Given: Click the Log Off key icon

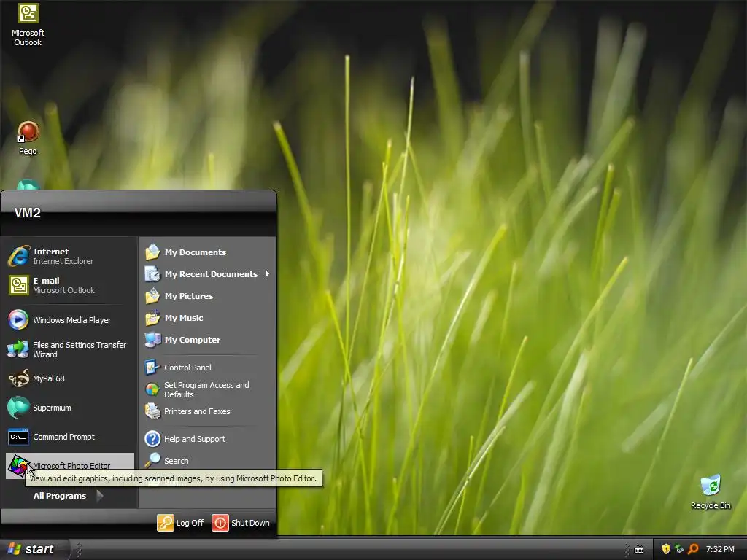Looking at the screenshot, I should click(x=166, y=522).
